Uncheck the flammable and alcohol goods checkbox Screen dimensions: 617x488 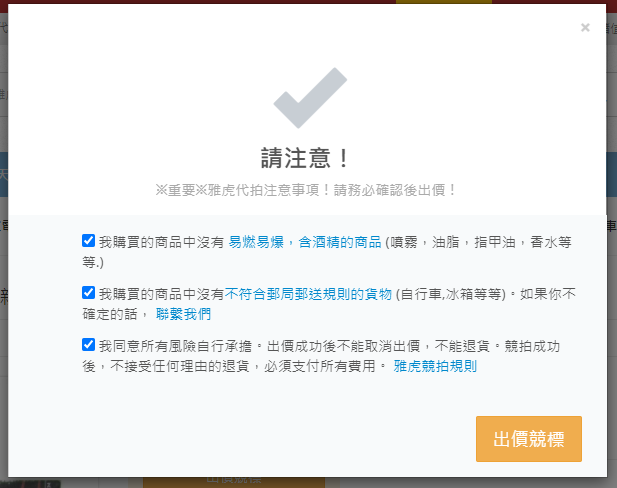click(89, 240)
